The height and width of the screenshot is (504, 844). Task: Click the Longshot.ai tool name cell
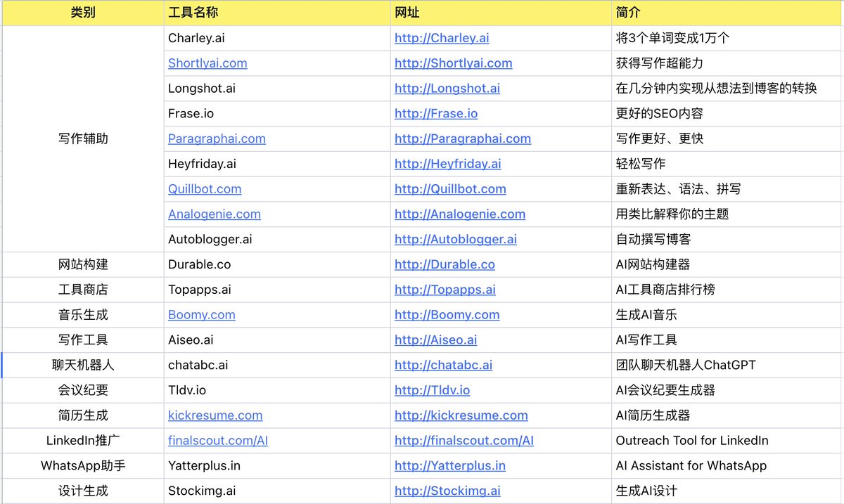point(277,89)
